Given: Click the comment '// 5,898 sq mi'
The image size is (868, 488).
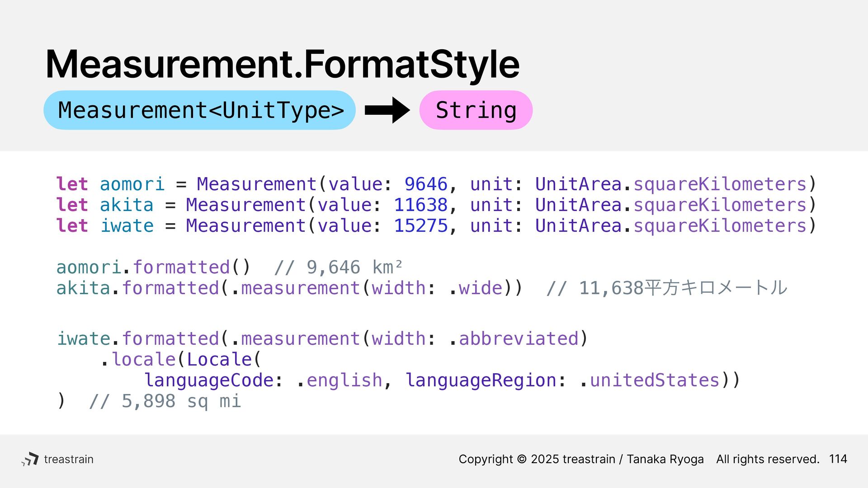Looking at the screenshot, I should (x=165, y=401).
